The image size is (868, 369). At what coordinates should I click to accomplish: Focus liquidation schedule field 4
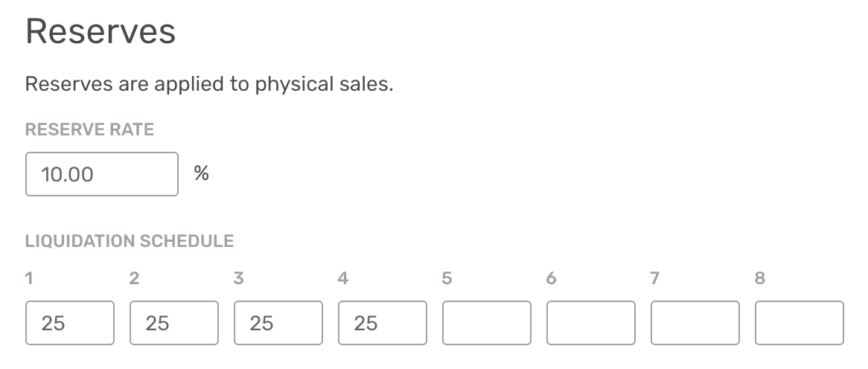pyautogui.click(x=383, y=323)
